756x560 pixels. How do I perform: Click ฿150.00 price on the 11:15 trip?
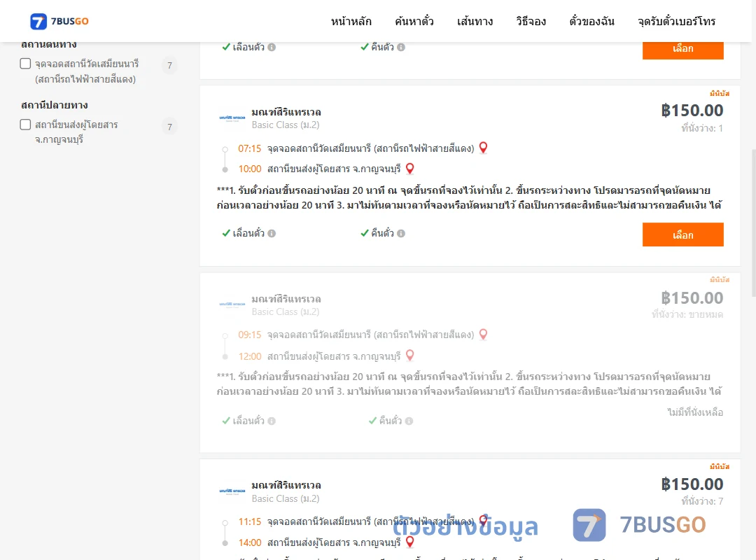point(692,484)
